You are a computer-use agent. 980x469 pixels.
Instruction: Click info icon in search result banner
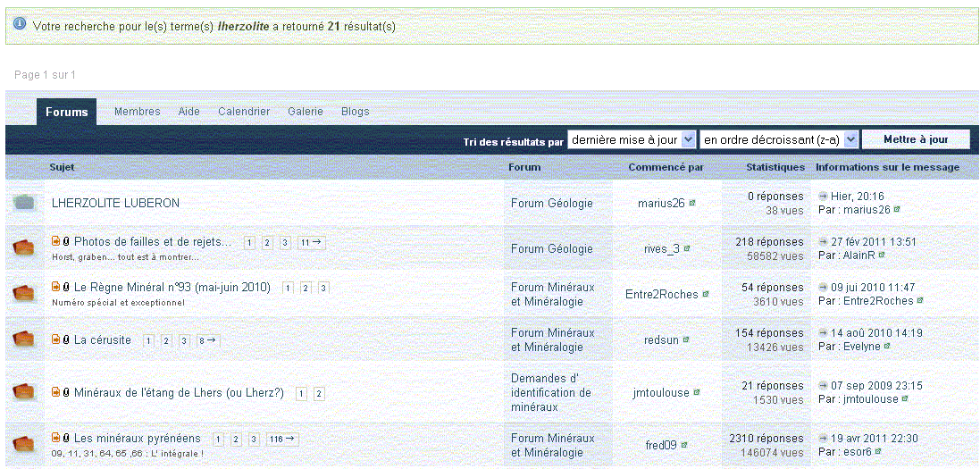20,26
